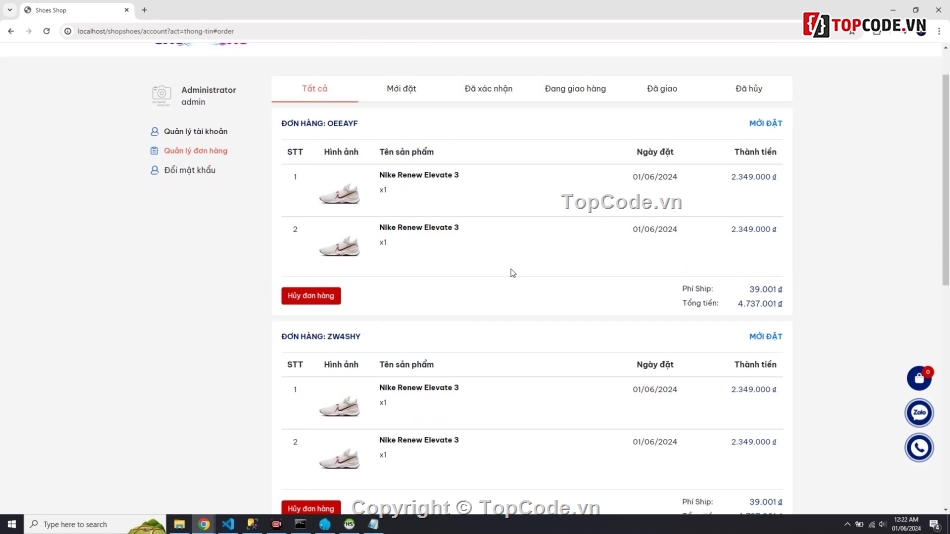Click the phone call floating icon
950x534 pixels.
click(x=918, y=447)
